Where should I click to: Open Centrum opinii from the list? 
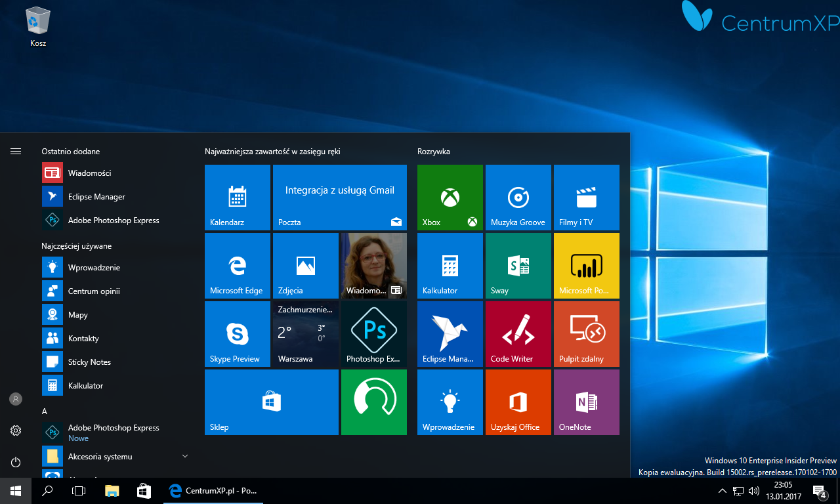point(115,291)
